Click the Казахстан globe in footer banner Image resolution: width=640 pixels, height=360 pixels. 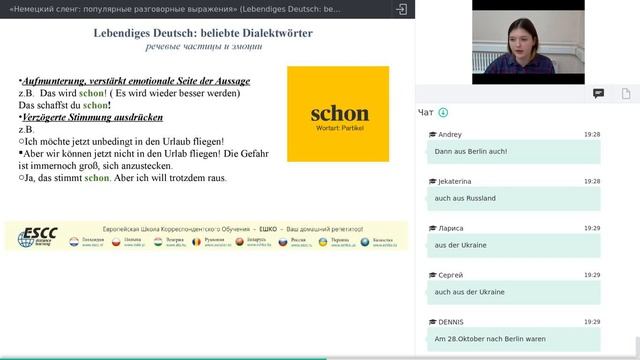click(365, 242)
